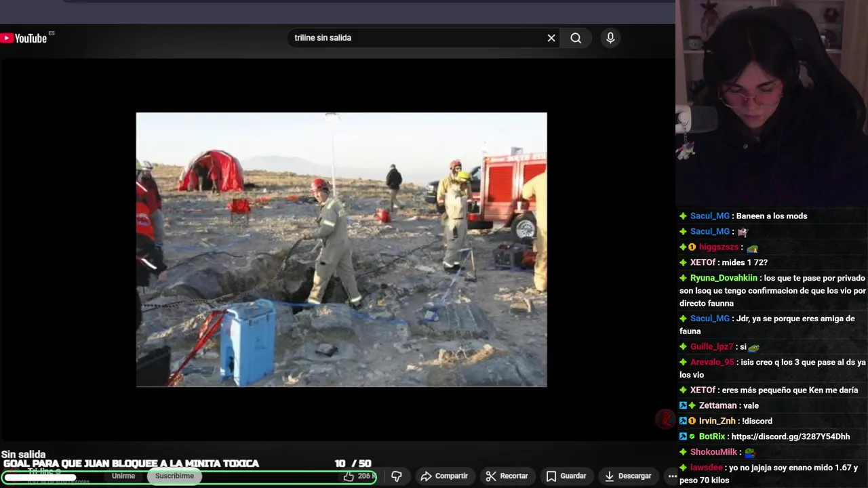Image resolution: width=868 pixels, height=488 pixels.
Task: Click username Arevalo_95 in chat
Action: (x=712, y=363)
